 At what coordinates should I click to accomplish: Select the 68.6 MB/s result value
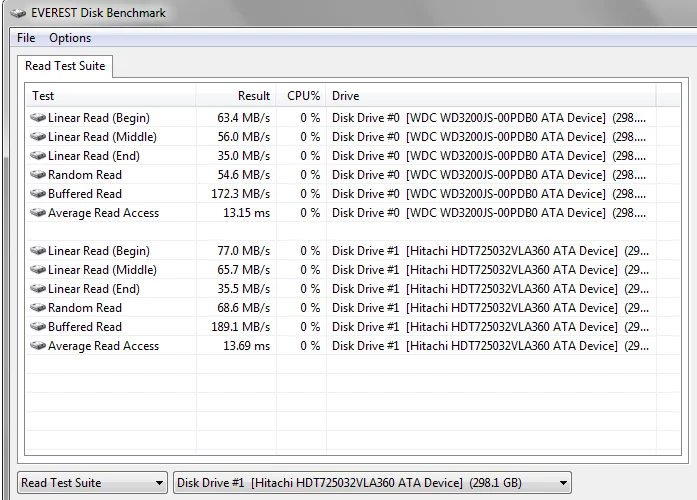coord(244,308)
